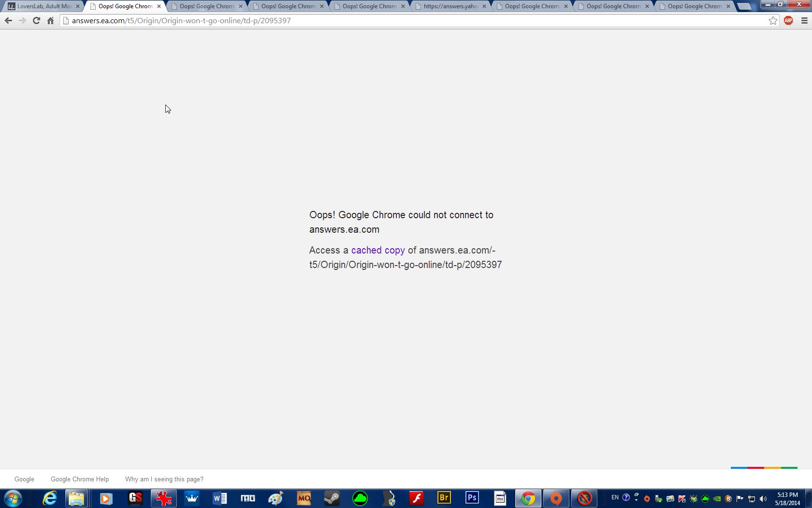Viewport: 812px width, 508px height.
Task: Open the Adblock Plus extension icon
Action: [x=788, y=21]
